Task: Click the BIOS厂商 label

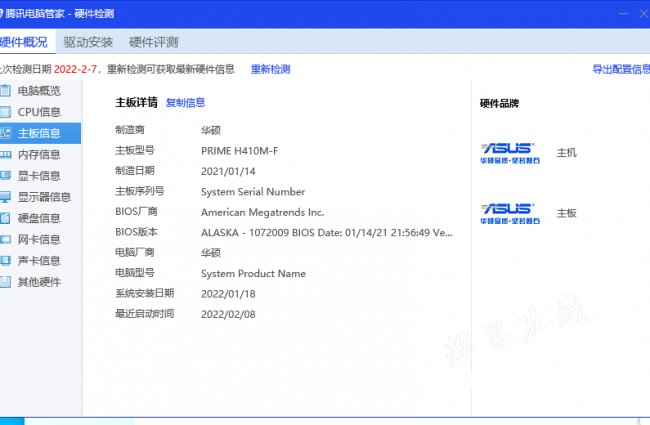Action: (136, 211)
